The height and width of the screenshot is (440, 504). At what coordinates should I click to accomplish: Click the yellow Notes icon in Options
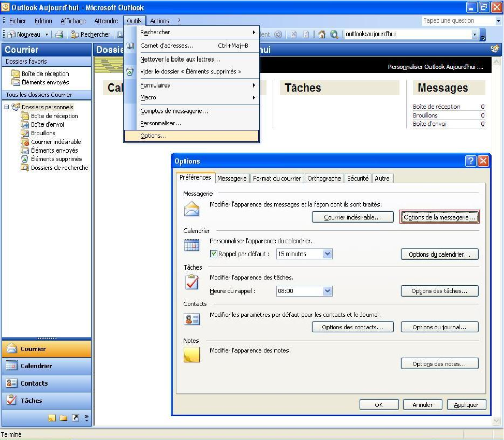191,355
